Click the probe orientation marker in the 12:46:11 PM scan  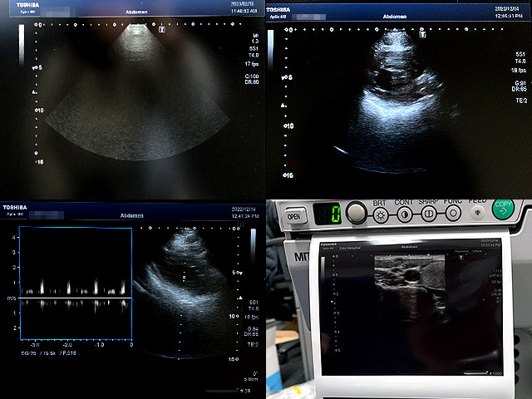pos(422,34)
